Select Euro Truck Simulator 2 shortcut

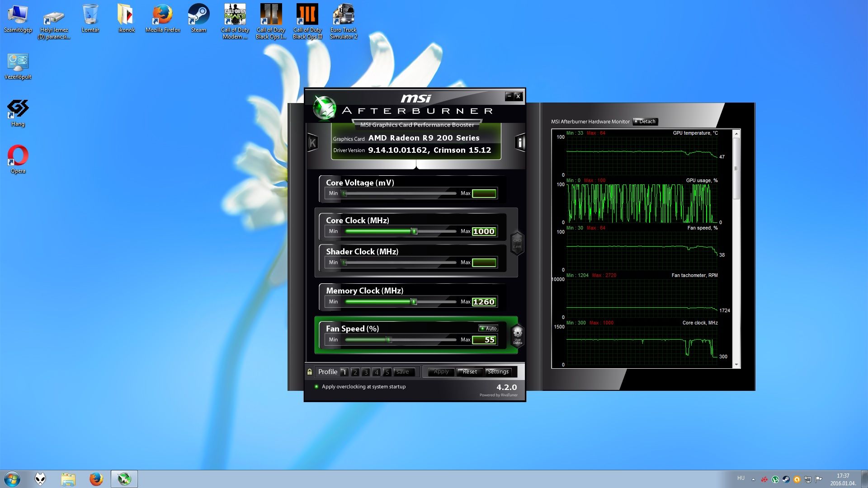pos(344,22)
